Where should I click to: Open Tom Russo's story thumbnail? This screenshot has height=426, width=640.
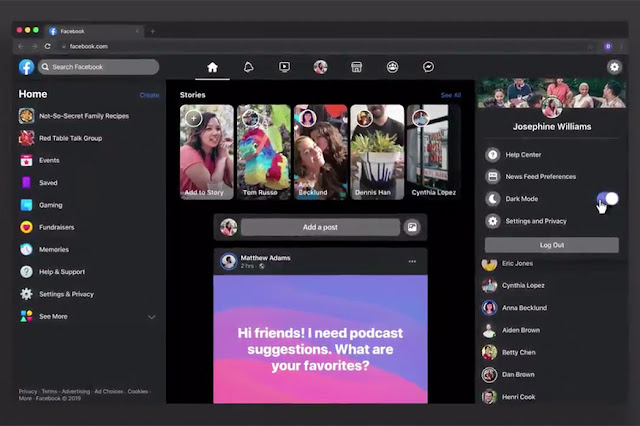tap(264, 152)
